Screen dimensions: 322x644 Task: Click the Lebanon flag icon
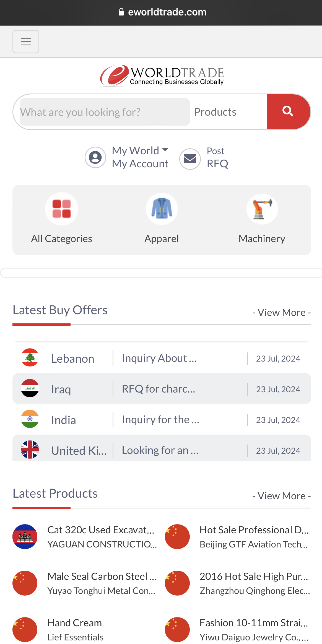click(x=30, y=357)
